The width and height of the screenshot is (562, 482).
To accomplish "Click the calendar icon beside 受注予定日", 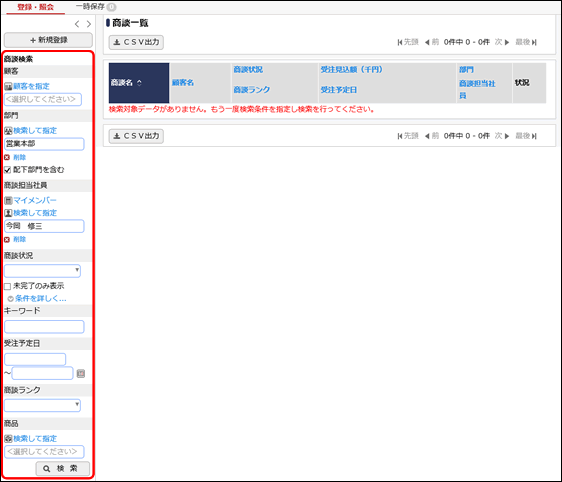I will tap(81, 374).
